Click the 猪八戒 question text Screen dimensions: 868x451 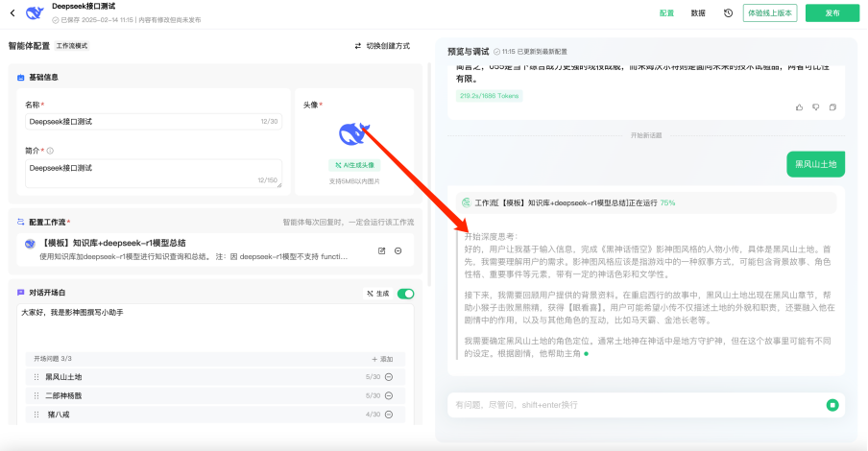[x=59, y=415]
